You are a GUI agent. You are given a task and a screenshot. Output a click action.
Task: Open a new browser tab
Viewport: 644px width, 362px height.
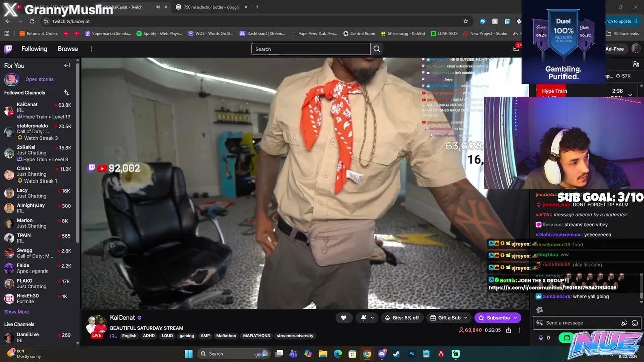[x=257, y=7]
